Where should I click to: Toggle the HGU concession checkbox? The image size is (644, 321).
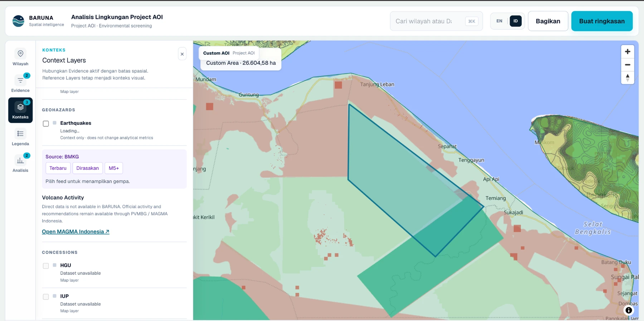[46, 266]
